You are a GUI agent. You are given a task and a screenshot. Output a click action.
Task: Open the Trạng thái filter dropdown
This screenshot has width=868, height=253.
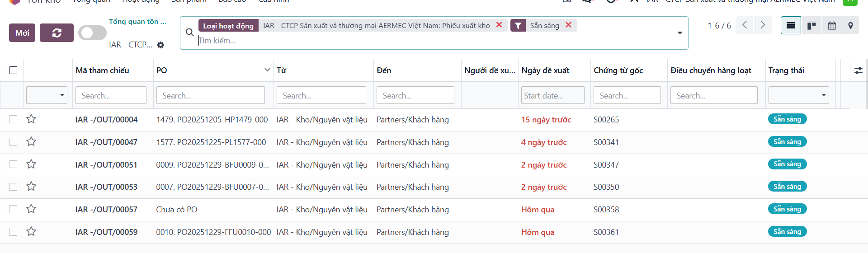798,95
